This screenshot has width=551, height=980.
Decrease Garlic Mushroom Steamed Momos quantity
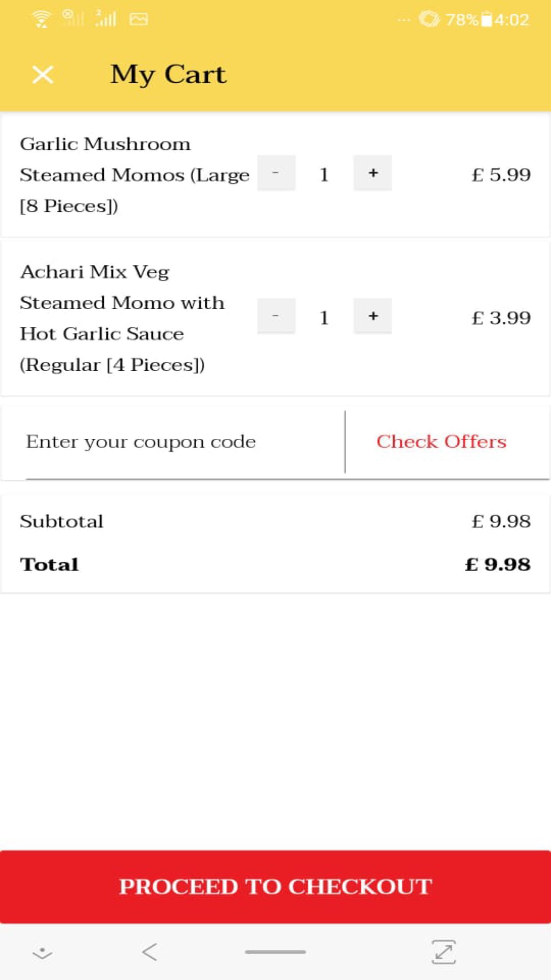tap(276, 173)
